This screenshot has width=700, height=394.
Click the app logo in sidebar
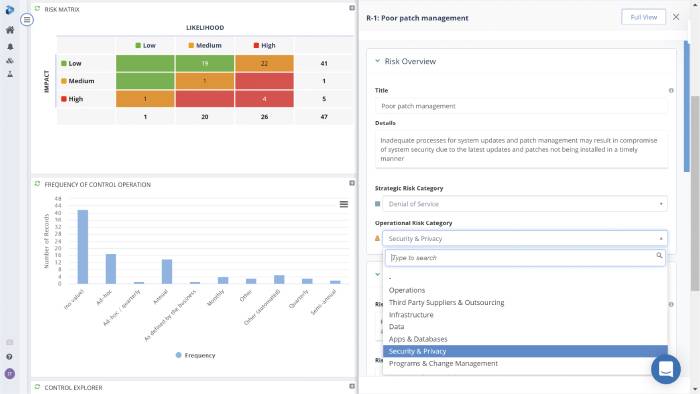point(9,10)
